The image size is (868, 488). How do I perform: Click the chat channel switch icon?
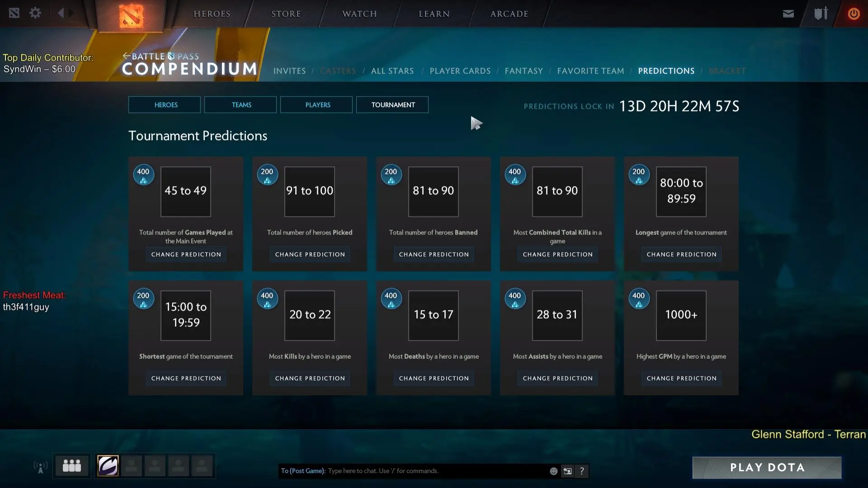pos(567,471)
